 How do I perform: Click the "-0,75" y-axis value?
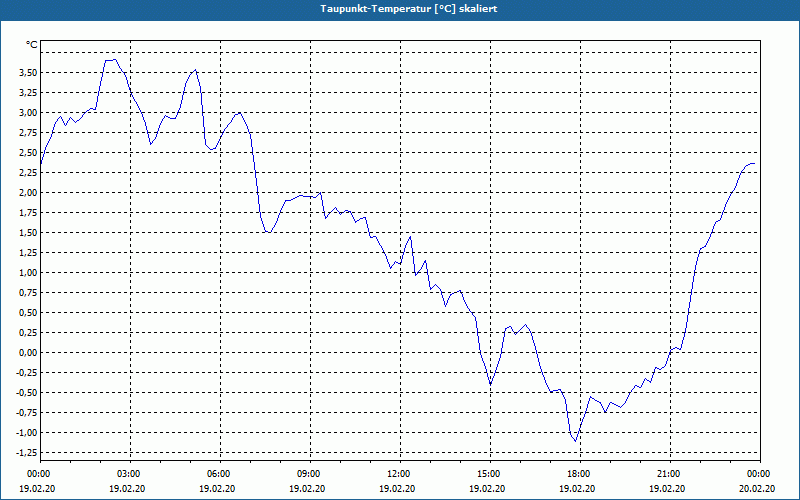tap(27, 412)
